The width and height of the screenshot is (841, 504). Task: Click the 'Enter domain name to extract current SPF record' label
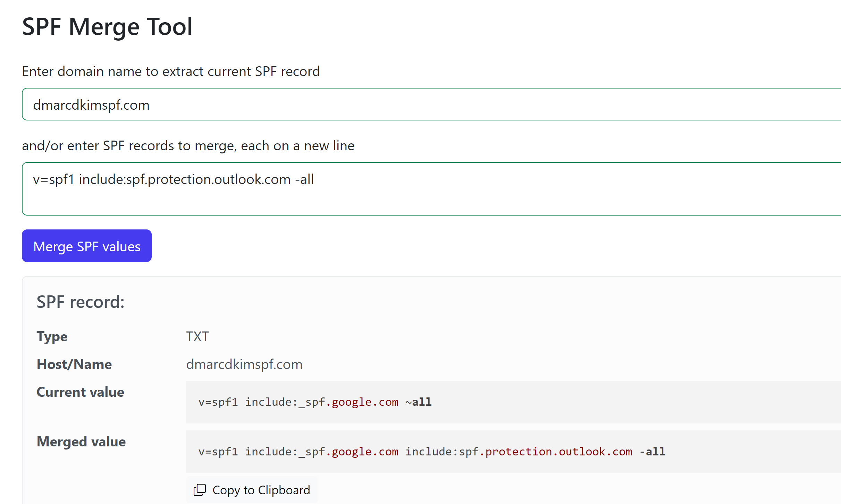pos(171,72)
